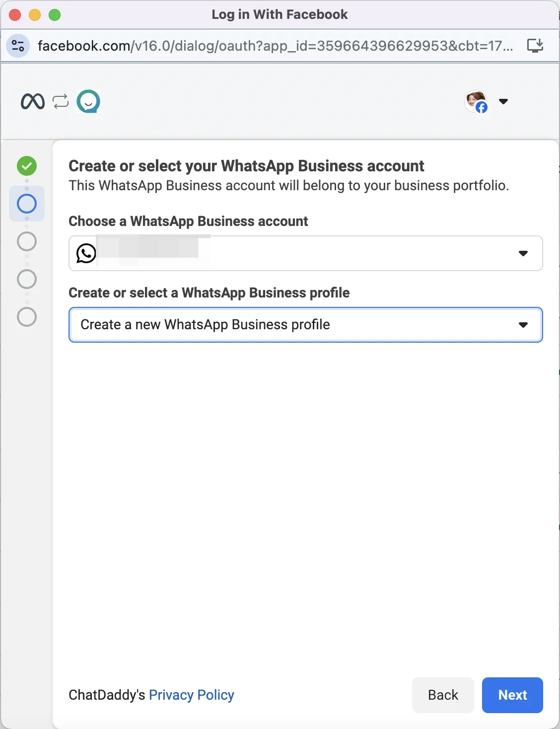560x729 pixels.
Task: Click the install app icon in address bar
Action: (535, 46)
